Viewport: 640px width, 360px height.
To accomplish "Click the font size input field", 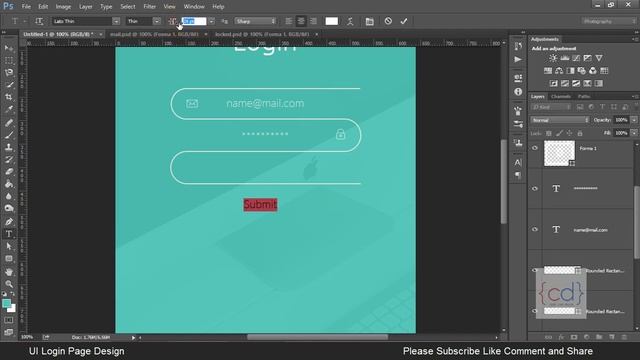I will click(x=194, y=21).
